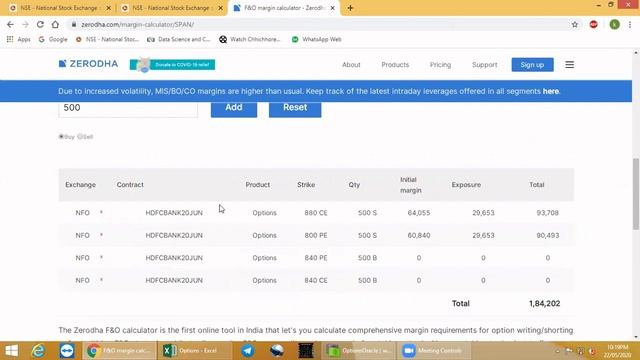Open the WhatsApp Web bookmark
Viewport: 640px width, 360px height.
[x=317, y=39]
